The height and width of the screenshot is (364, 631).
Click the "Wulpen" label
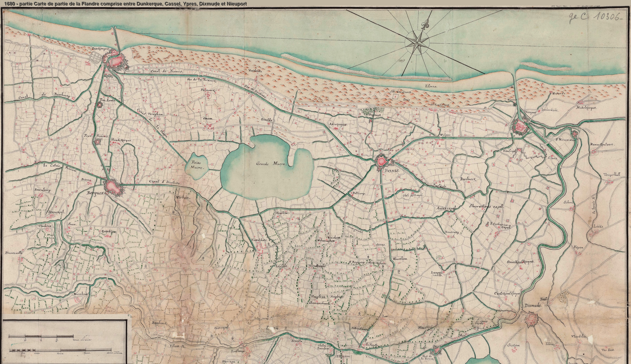click(x=446, y=135)
